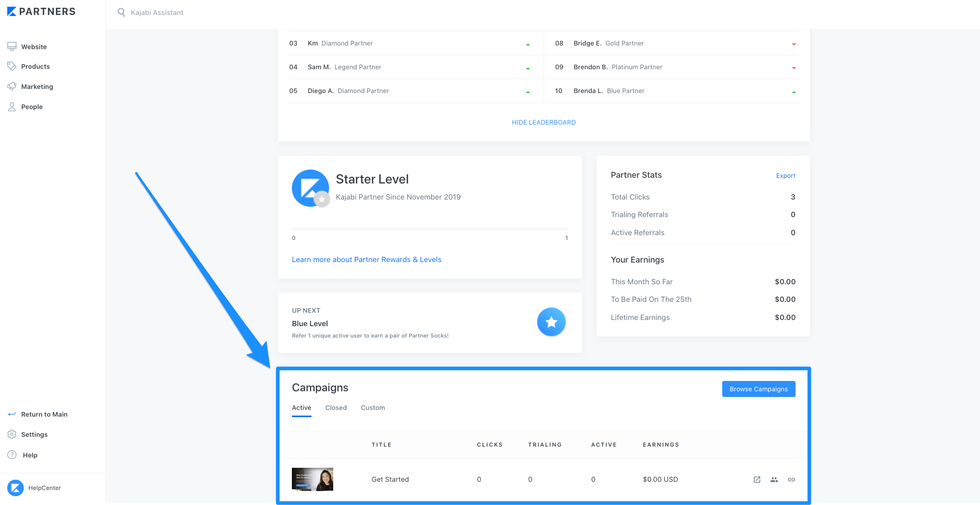Click the Help question mark icon
Screen dimensions: 980x505
pyautogui.click(x=12, y=455)
